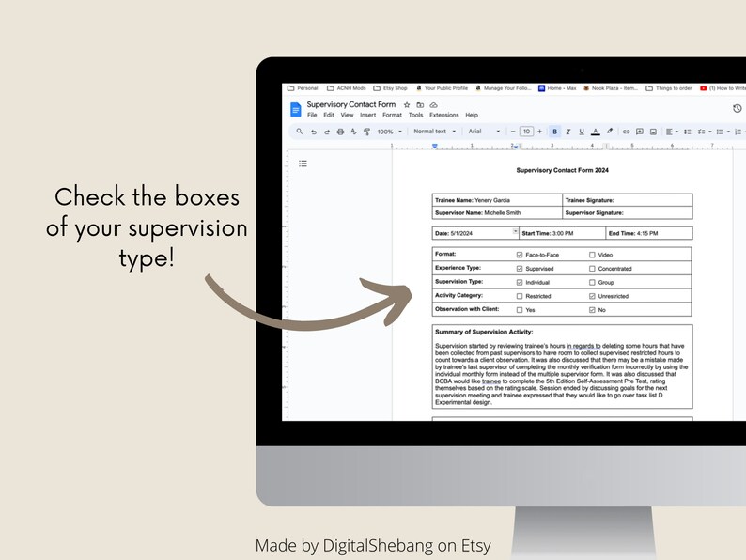Open the Format menu

pos(392,116)
